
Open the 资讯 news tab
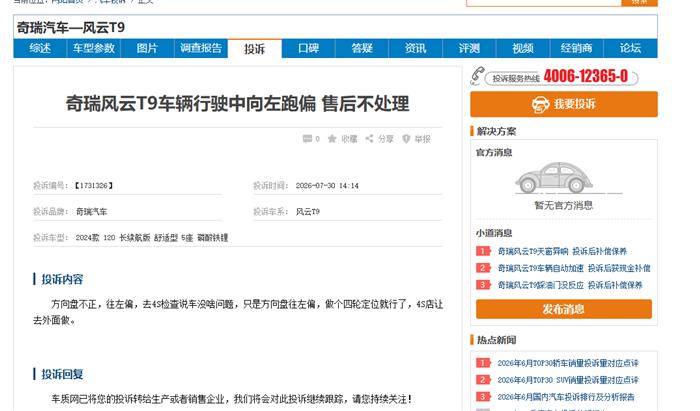click(416, 48)
